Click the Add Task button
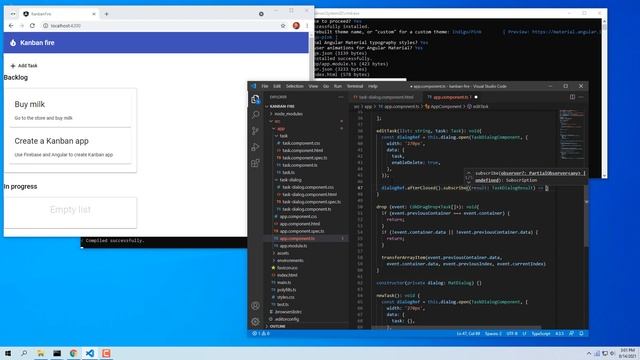Screen dimensions: 640x360 pos(24,66)
